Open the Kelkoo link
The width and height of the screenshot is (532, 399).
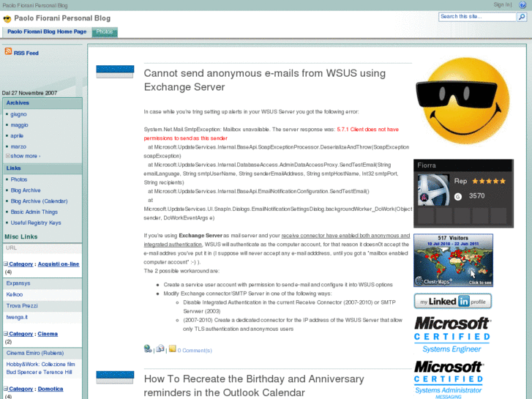click(14, 294)
